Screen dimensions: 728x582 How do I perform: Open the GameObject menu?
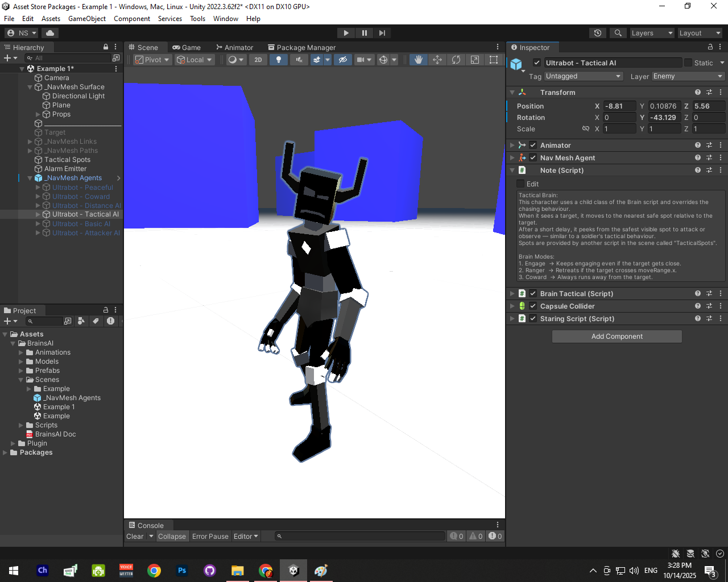tap(86, 19)
